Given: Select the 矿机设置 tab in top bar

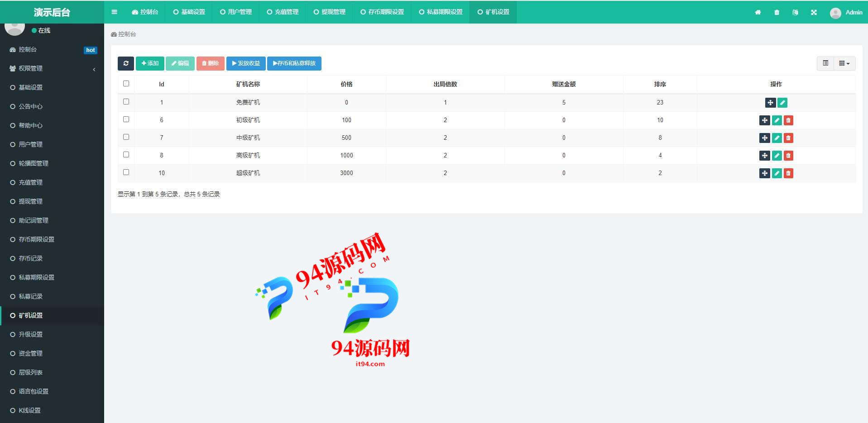Looking at the screenshot, I should (x=493, y=12).
